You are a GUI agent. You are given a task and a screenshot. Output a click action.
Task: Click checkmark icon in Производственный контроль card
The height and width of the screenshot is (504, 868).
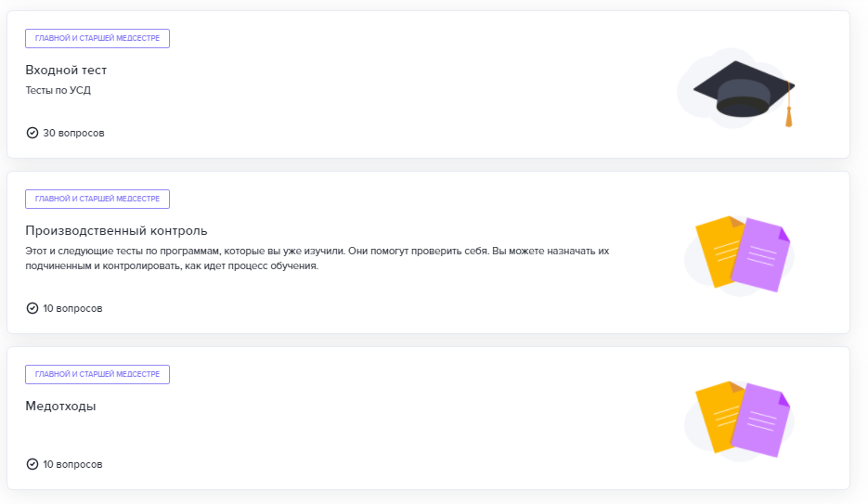32,308
